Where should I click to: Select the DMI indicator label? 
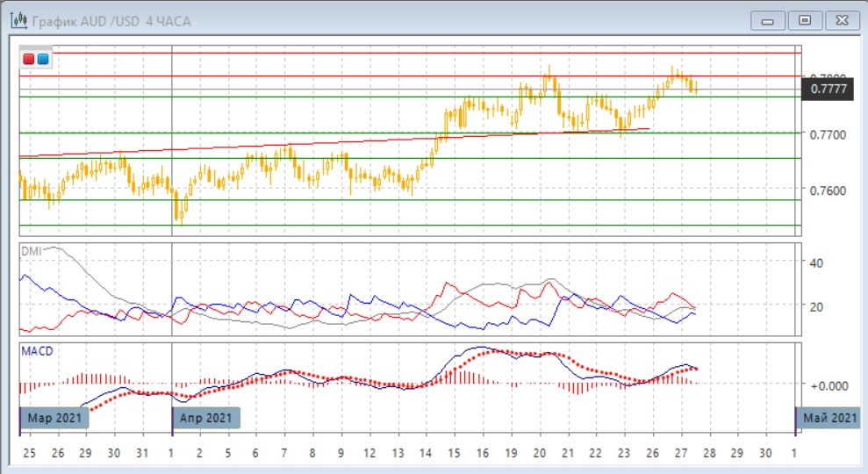(31, 251)
